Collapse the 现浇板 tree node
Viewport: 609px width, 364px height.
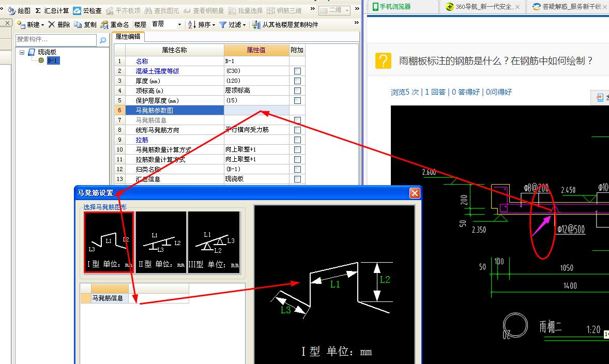(x=22, y=52)
